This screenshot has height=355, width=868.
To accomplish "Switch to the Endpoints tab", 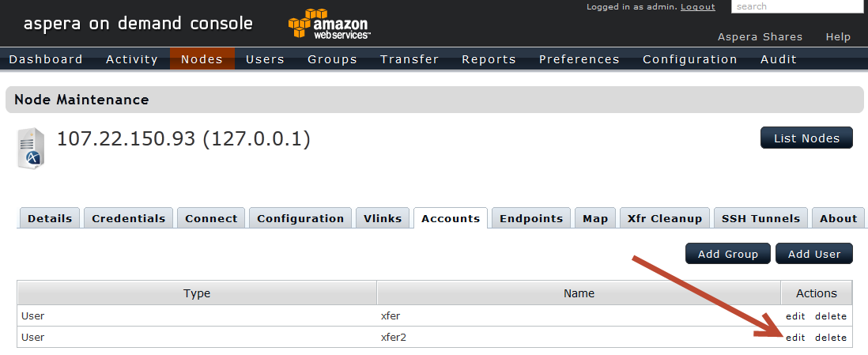I will click(531, 218).
